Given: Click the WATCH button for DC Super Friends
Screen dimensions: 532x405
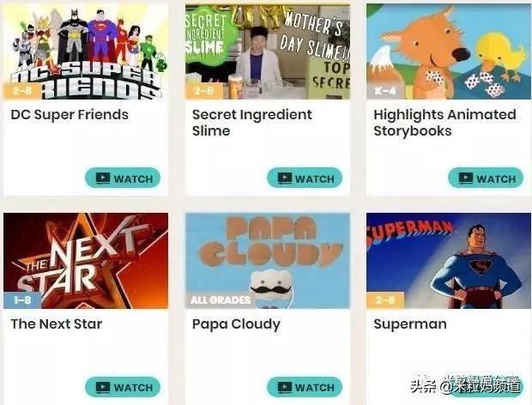Looking at the screenshot, I should point(123,178).
